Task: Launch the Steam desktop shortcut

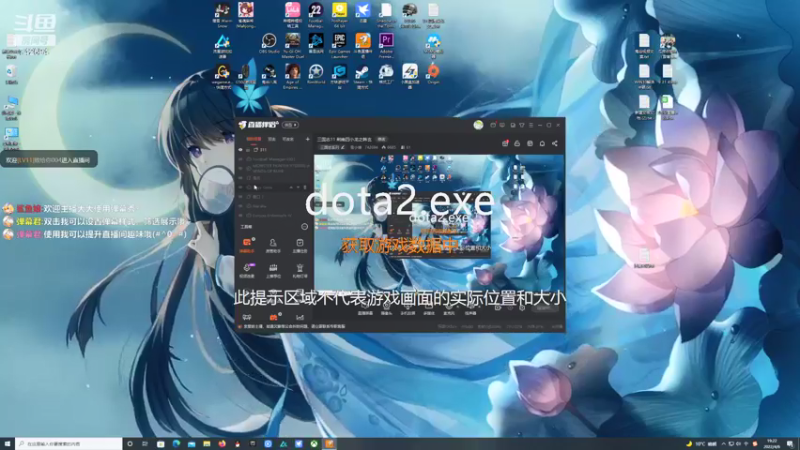Action: click(363, 77)
